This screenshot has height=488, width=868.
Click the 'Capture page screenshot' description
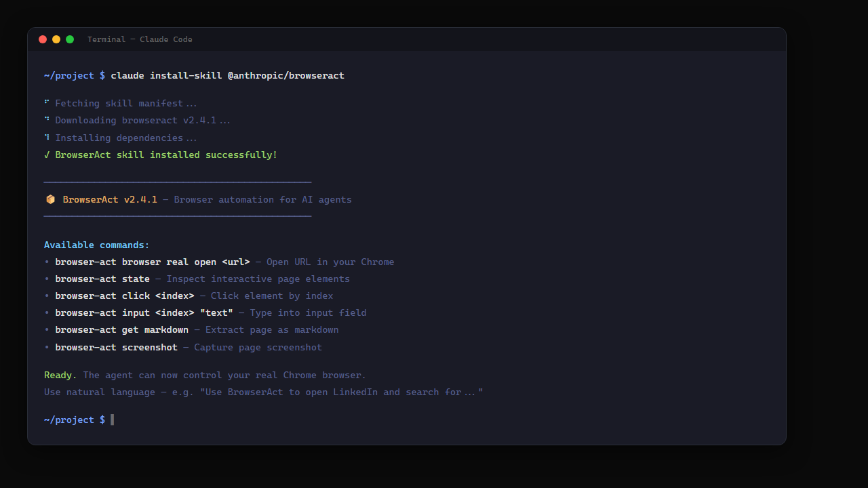[258, 347]
